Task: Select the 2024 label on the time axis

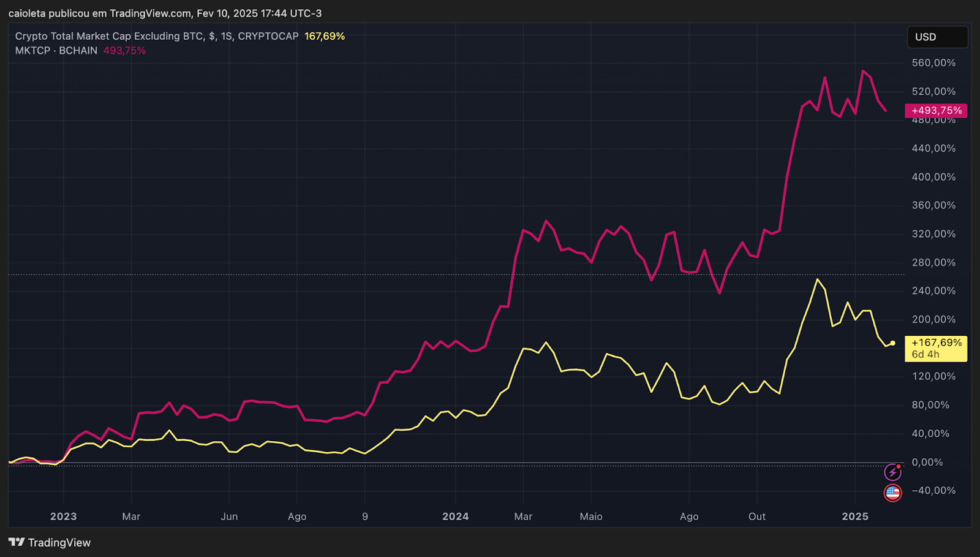Action: [x=456, y=517]
